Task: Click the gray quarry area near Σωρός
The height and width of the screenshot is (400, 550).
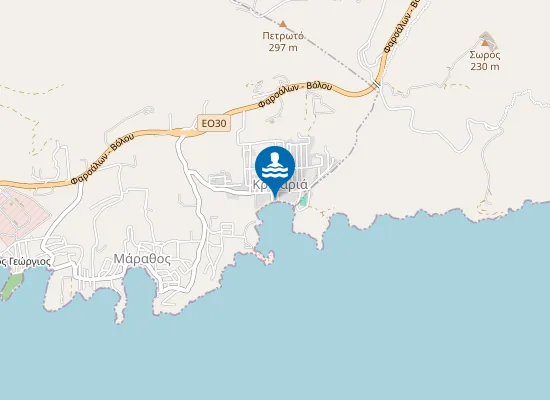Action: [x=489, y=40]
